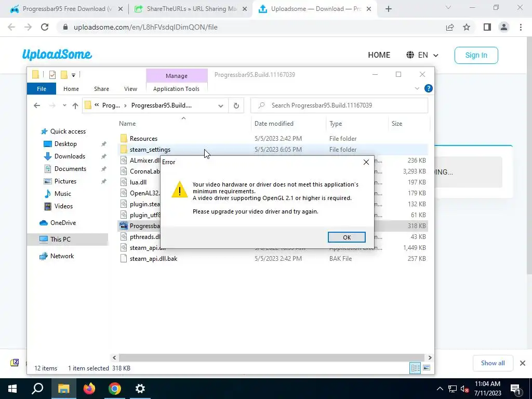Switch to details view icon in status bar

point(415,368)
